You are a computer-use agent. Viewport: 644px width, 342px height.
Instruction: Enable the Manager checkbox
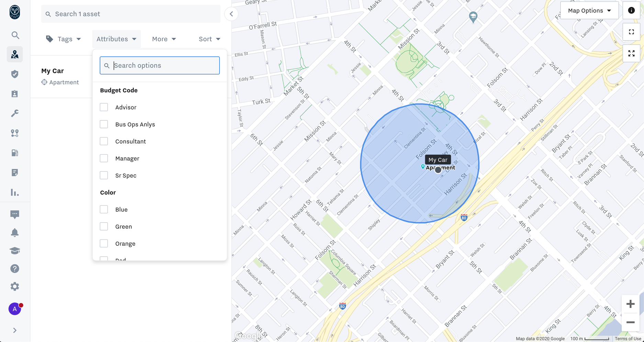104,158
